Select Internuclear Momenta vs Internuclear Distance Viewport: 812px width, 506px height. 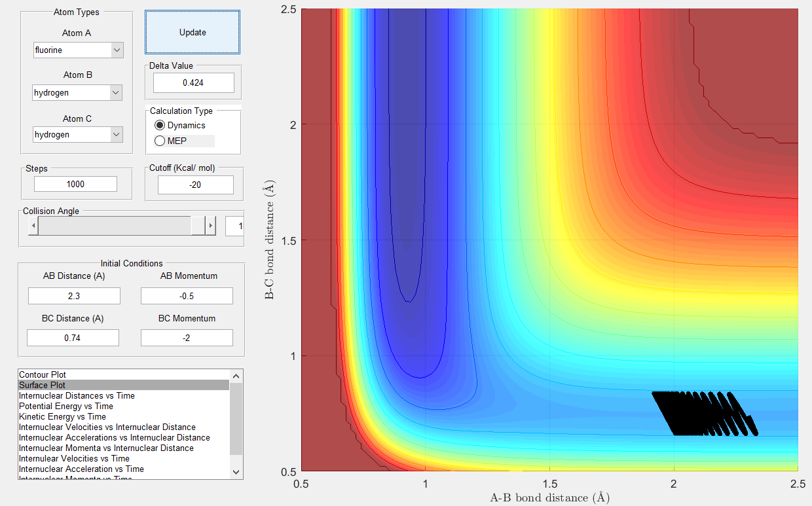124,448
